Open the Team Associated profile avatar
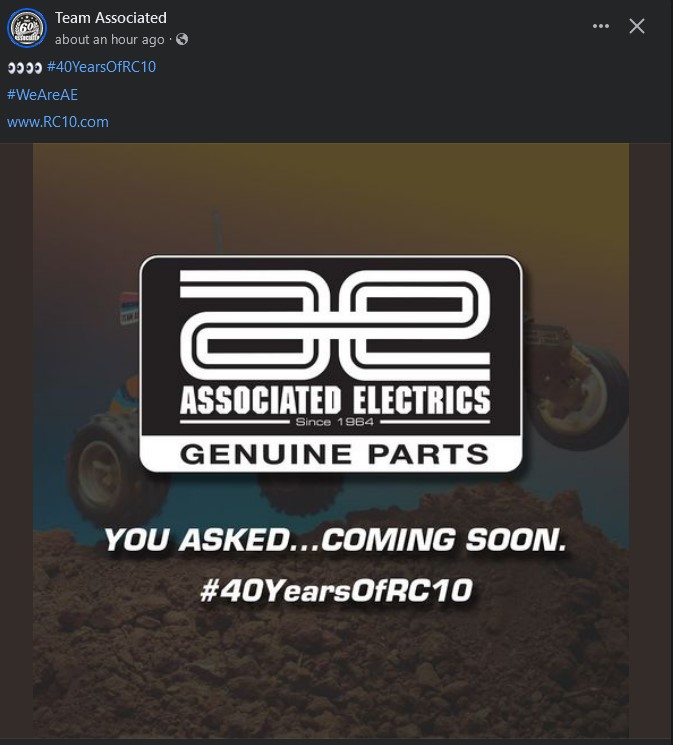Screen dimensions: 673x745 click(27, 28)
